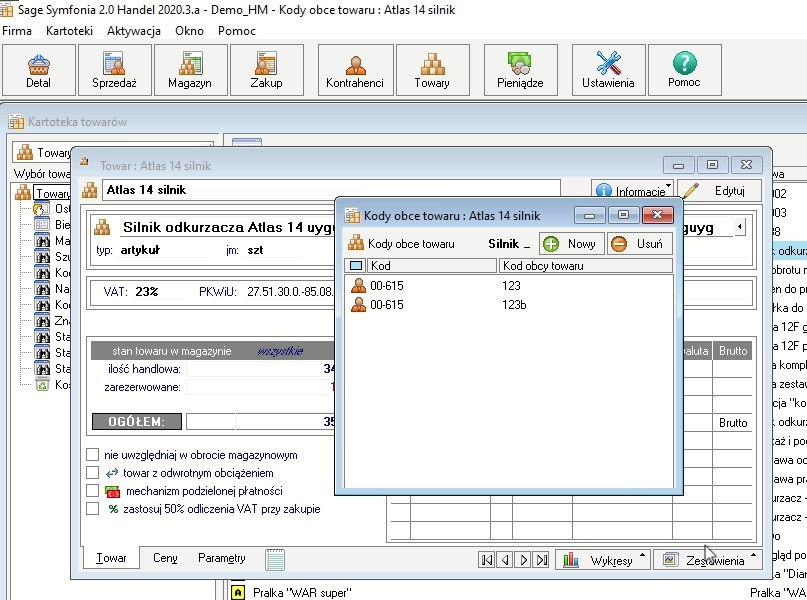Open the Magazyn module
This screenshot has width=807, height=600.
tap(190, 70)
